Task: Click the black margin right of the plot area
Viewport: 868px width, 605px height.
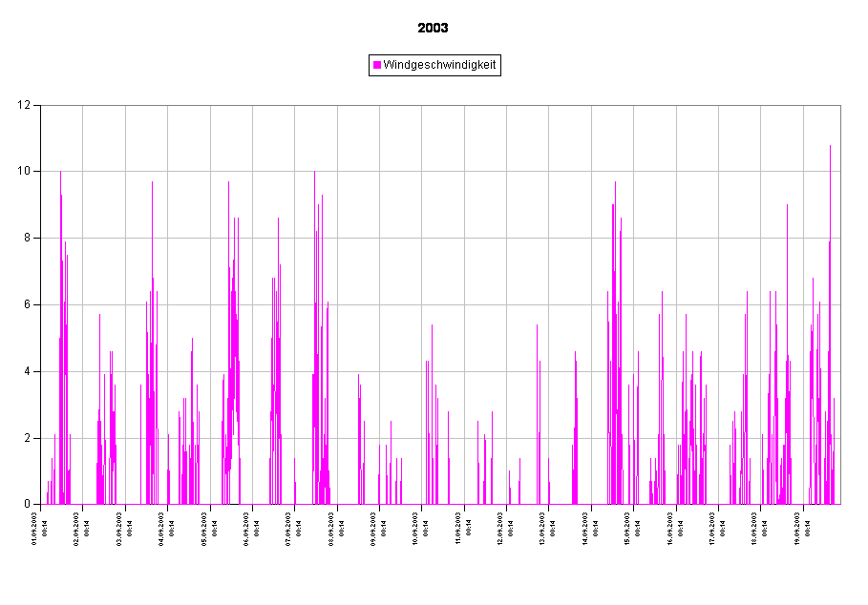Action: 854,305
